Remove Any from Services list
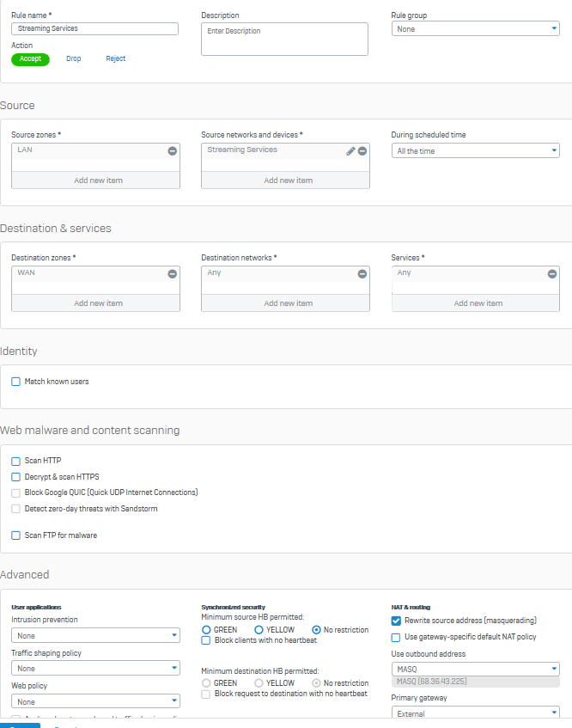The width and height of the screenshot is (572, 728). tap(552, 274)
